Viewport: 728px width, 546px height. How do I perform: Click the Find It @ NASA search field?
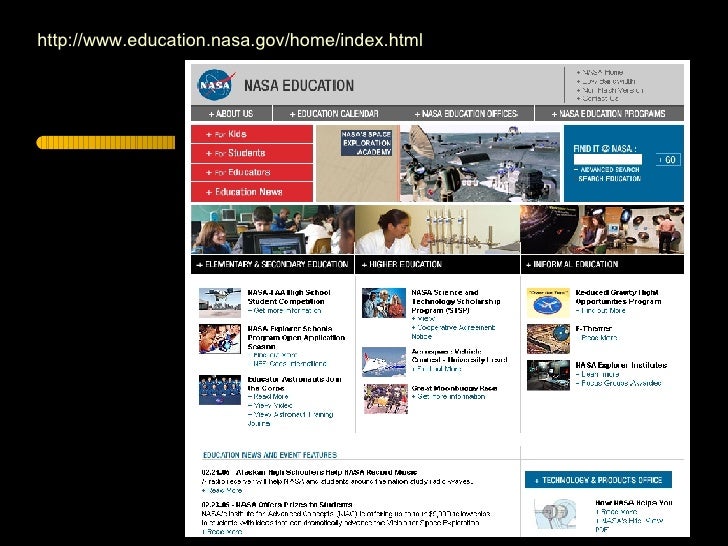(x=608, y=160)
